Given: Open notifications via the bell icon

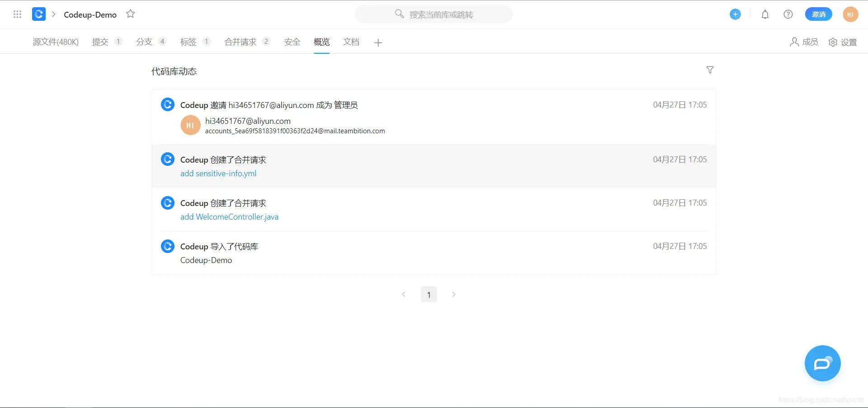Looking at the screenshot, I should pos(764,14).
